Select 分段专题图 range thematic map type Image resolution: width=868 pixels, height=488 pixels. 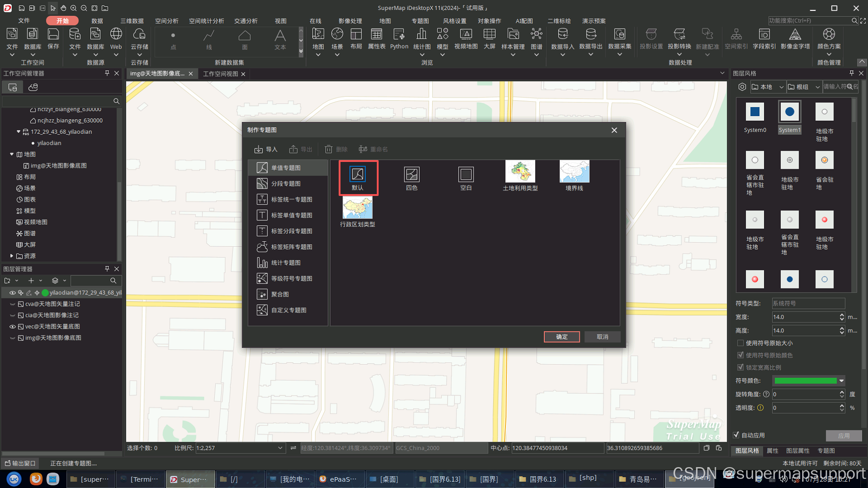[288, 183]
